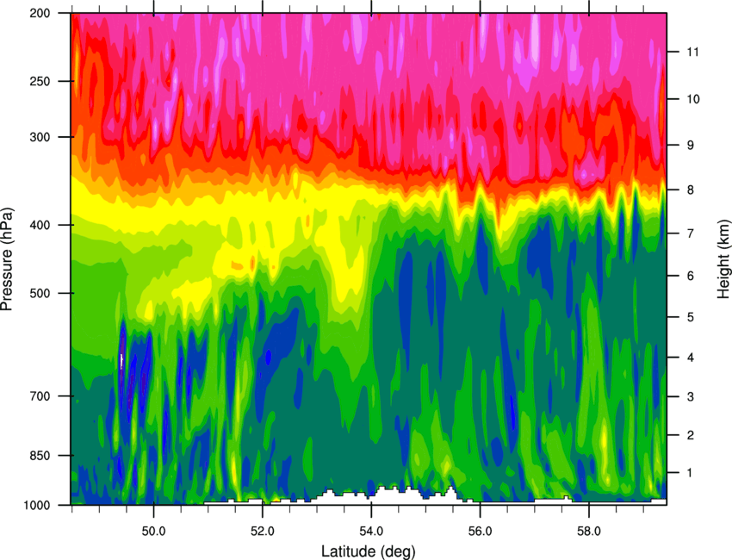Viewport: 732px width, 560px height.
Task: Pick the 2 km height label
Action: pyautogui.click(x=691, y=435)
